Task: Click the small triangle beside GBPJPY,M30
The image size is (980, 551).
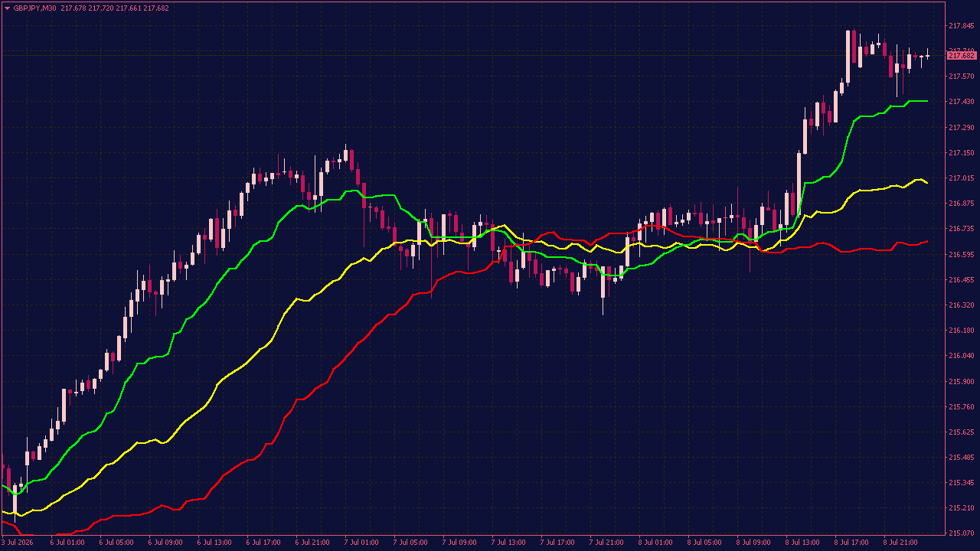Action: pyautogui.click(x=8, y=8)
